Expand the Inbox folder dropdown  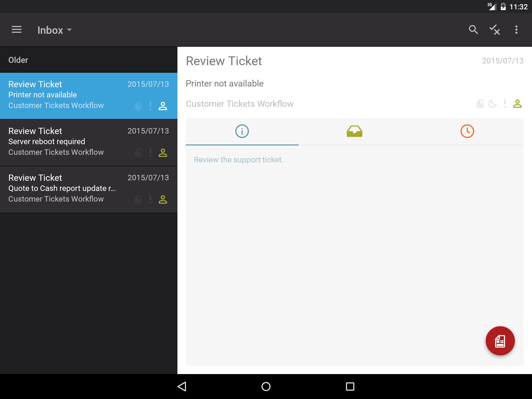[55, 30]
